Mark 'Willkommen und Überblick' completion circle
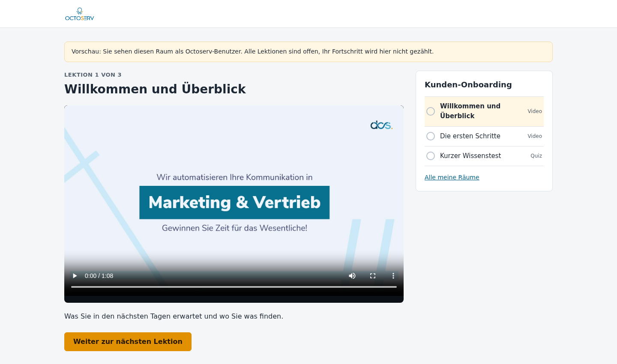The height and width of the screenshot is (364, 617). [431, 111]
